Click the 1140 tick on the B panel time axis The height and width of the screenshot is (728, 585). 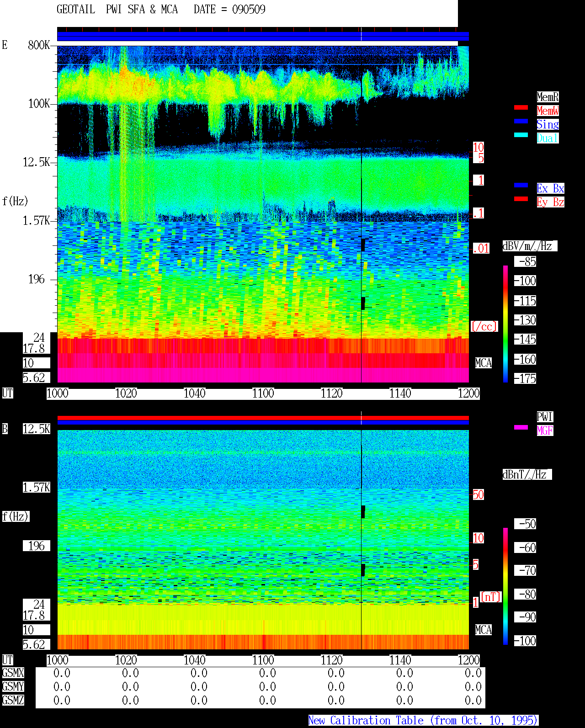coord(400,660)
